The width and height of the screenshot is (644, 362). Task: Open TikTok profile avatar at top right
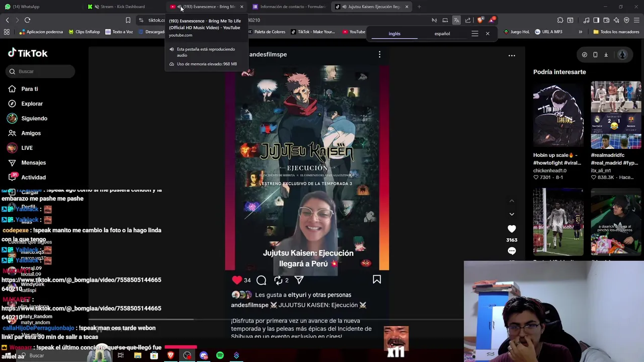click(622, 55)
